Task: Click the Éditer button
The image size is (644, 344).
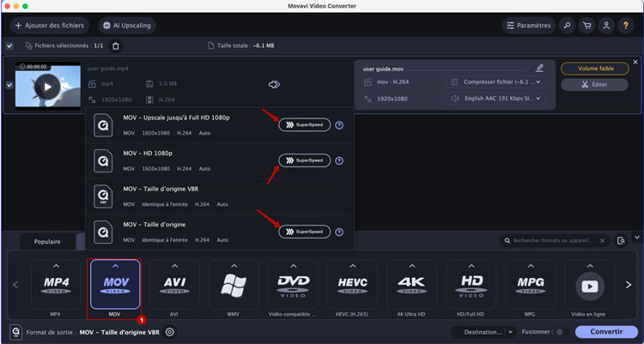Action: coord(595,85)
